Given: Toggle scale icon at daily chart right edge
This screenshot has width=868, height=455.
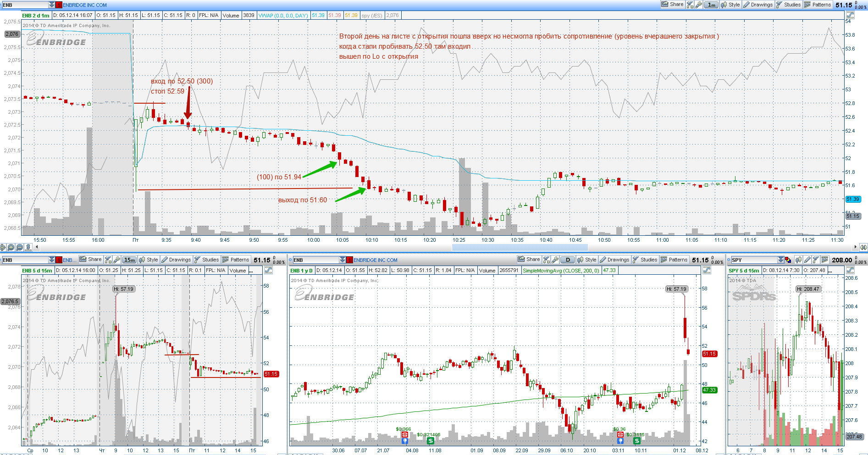Looking at the screenshot, I should tap(707, 270).
